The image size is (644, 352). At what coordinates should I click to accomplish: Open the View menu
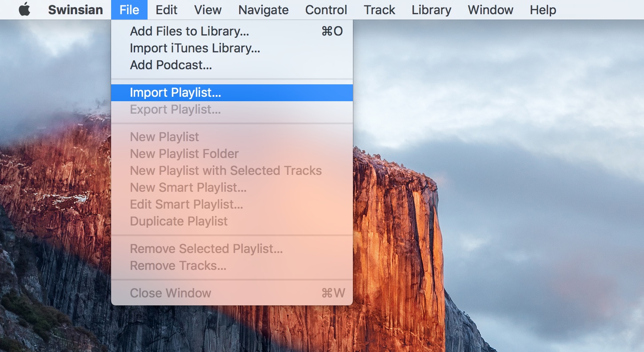(x=208, y=10)
